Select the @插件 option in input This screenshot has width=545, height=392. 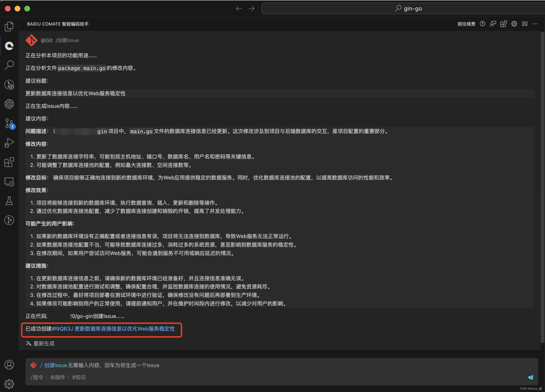point(57,377)
